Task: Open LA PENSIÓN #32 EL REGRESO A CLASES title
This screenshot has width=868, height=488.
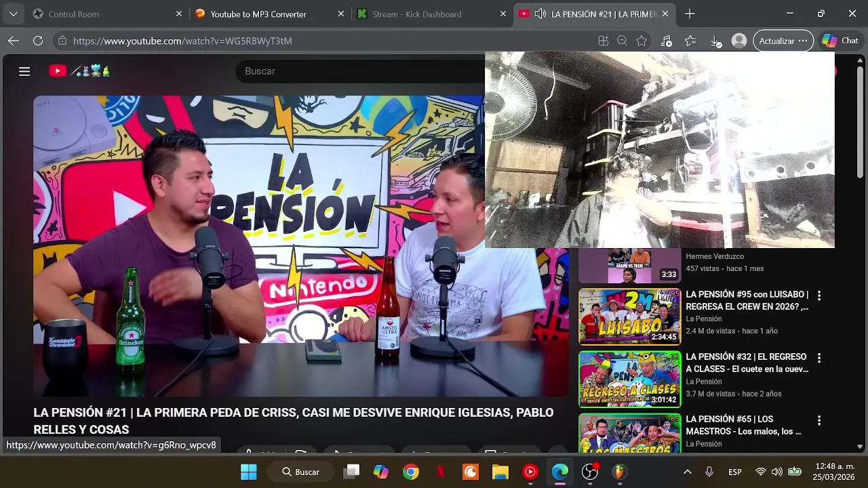Action: (747, 363)
